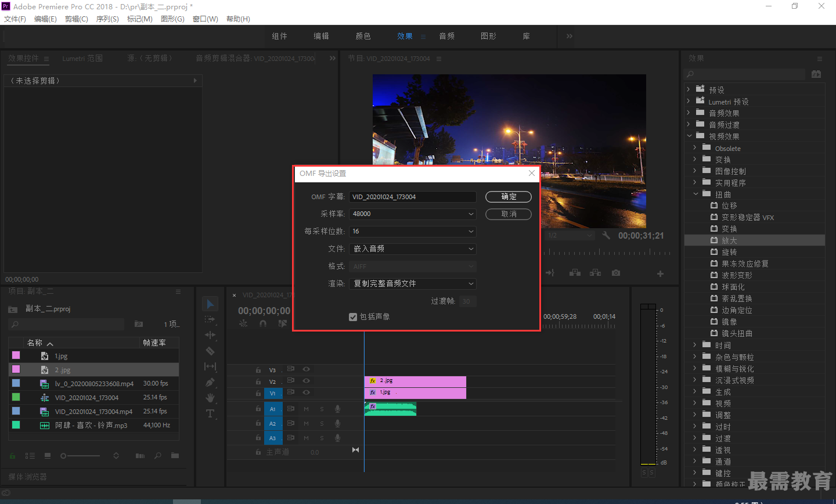Open the 渲染 render dropdown
The width and height of the screenshot is (836, 504).
(413, 283)
